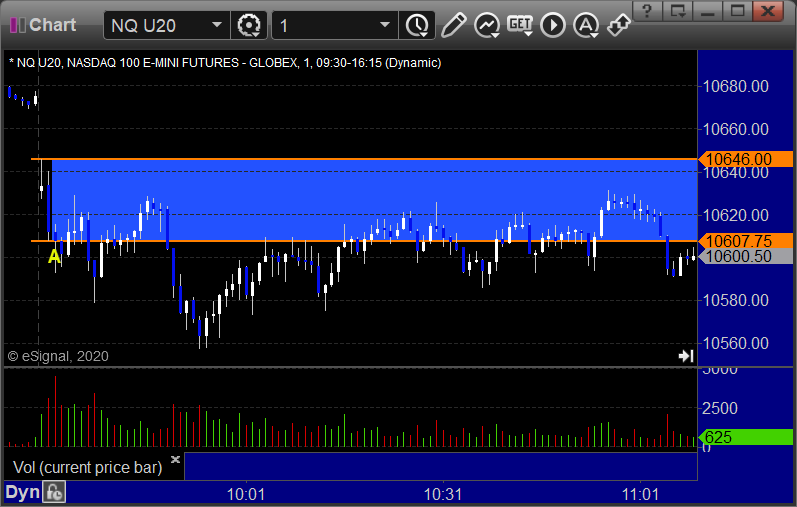The width and height of the screenshot is (797, 507).
Task: Click the 10660.00 price scale label
Action: 735,129
